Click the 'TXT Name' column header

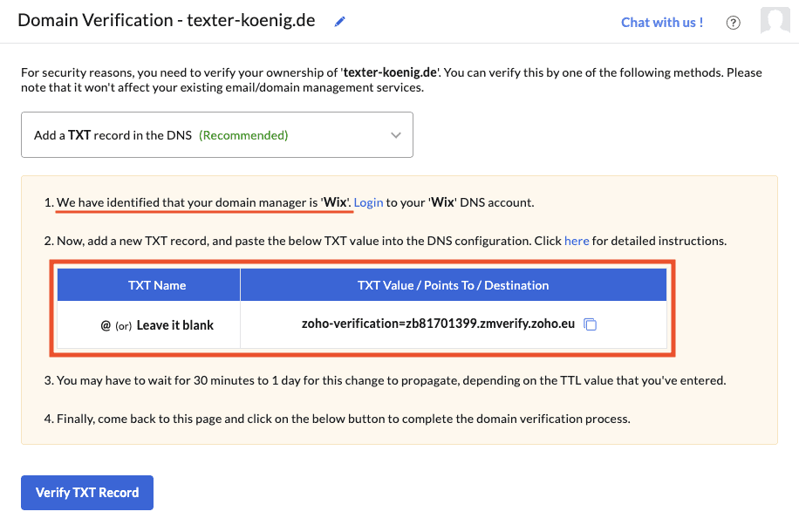[x=148, y=285]
